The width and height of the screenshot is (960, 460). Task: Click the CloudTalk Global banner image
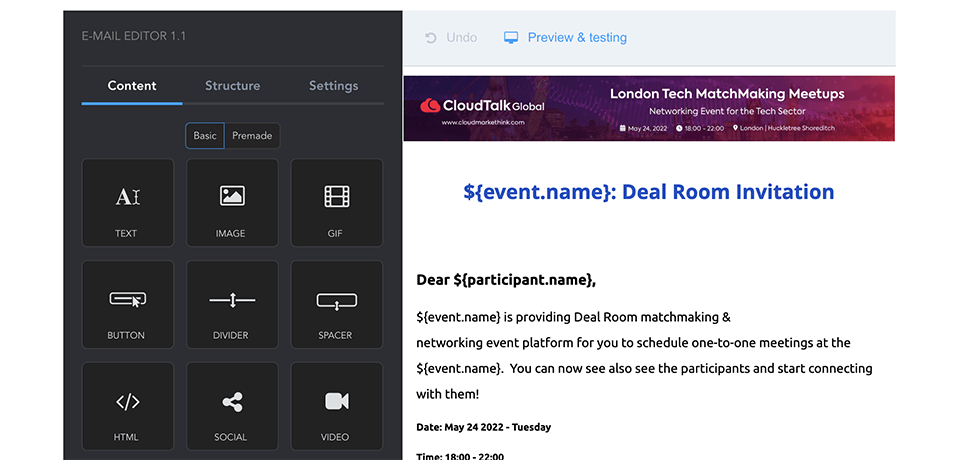point(649,108)
